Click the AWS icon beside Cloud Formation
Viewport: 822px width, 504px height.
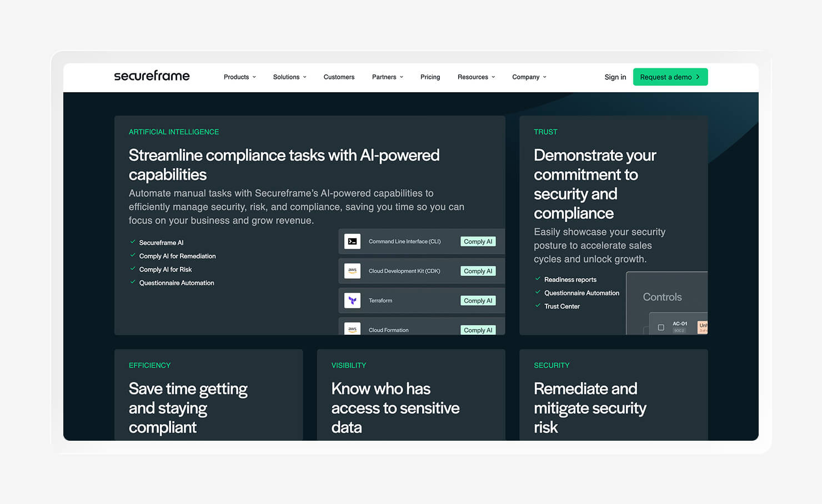(x=352, y=329)
